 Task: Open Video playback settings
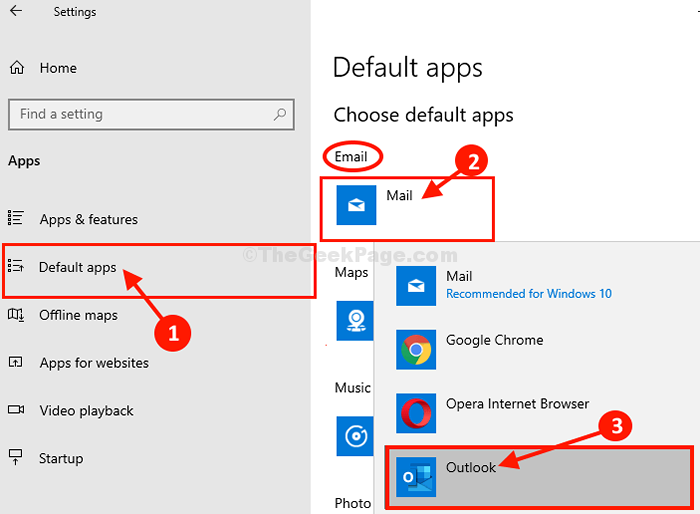[x=87, y=410]
